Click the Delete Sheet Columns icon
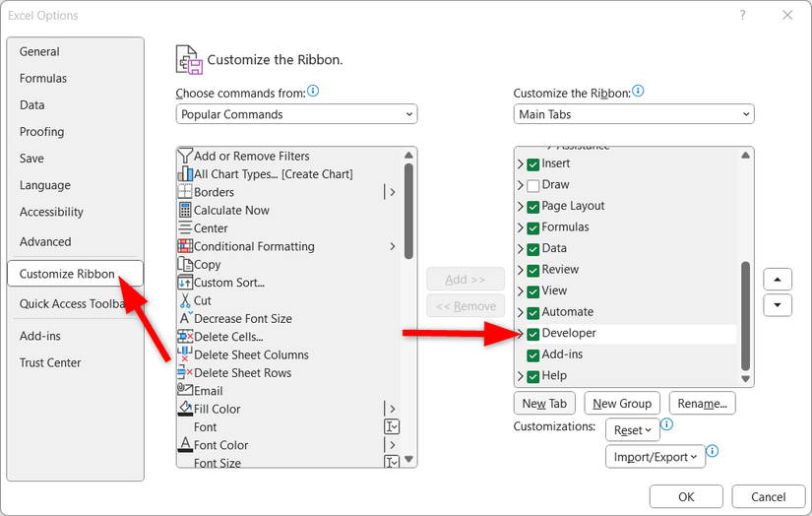812x516 pixels. pyautogui.click(x=185, y=355)
